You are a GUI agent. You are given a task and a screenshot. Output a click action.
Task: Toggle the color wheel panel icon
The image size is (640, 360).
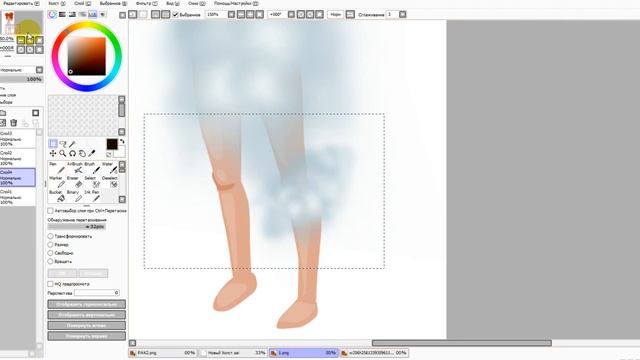(52, 15)
